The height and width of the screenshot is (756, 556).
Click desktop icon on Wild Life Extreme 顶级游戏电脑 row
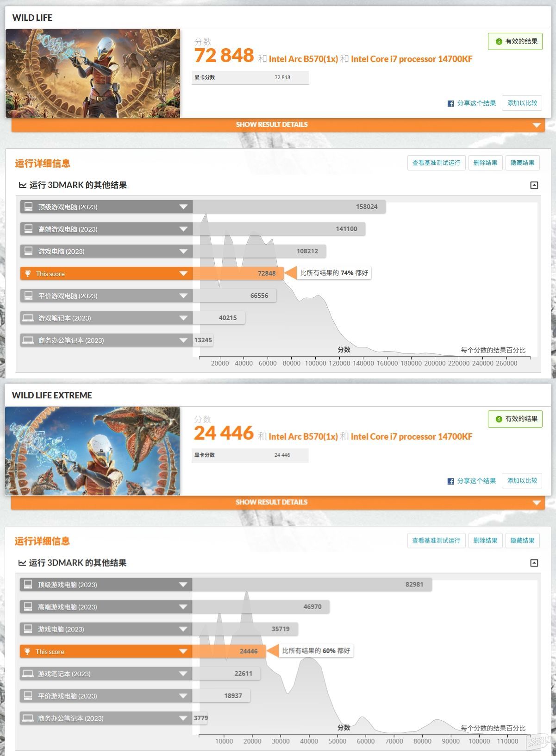click(28, 584)
